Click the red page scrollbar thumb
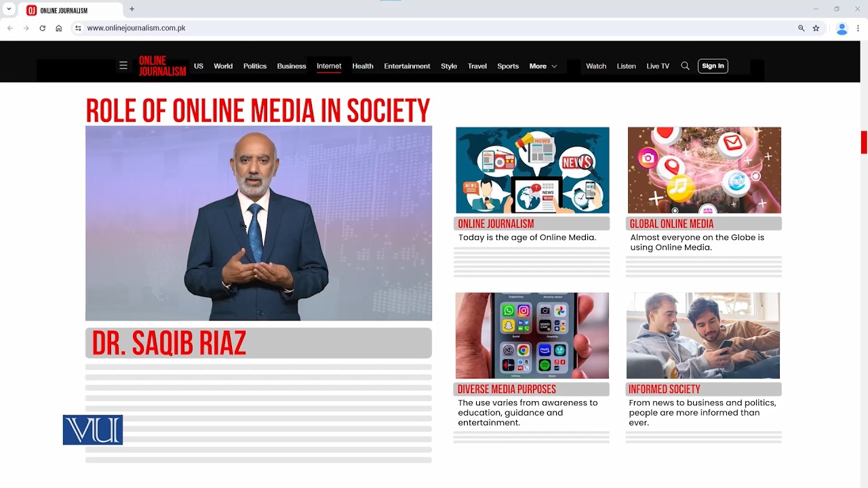This screenshot has width=868, height=488. pyautogui.click(x=865, y=142)
